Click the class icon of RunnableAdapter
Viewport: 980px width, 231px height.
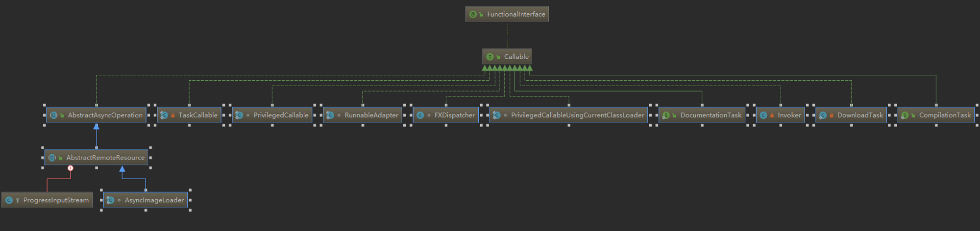330,115
